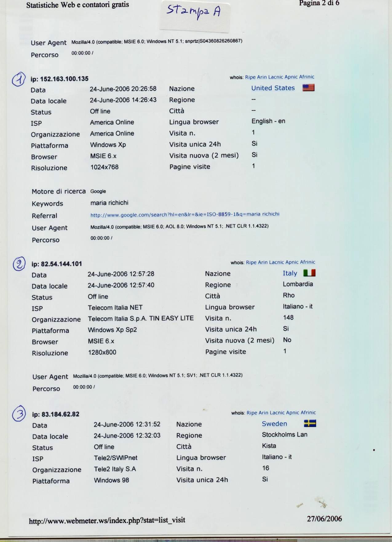Click the resolution value '1280x800'
The height and width of the screenshot is (542, 392).
click(102, 352)
